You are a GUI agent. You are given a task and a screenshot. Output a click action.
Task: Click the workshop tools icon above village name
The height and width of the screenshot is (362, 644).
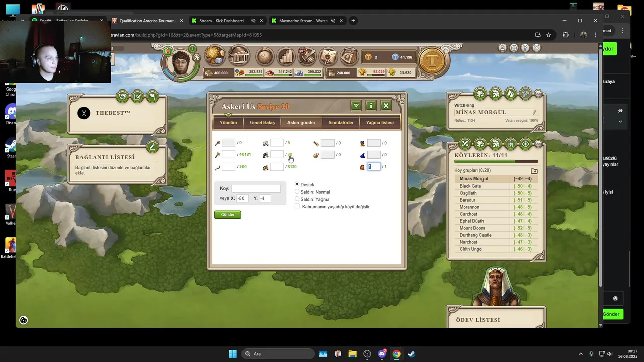526,94
